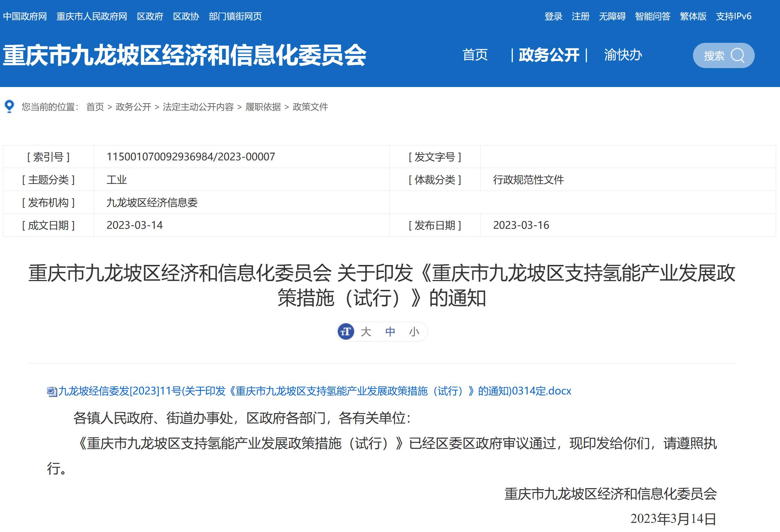Click 登录 in top bar
This screenshot has height=532, width=780.
[x=553, y=16]
